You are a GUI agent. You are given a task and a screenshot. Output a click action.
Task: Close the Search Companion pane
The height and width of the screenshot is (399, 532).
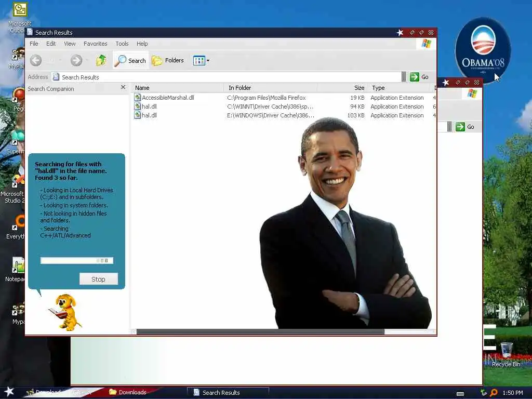pyautogui.click(x=123, y=87)
